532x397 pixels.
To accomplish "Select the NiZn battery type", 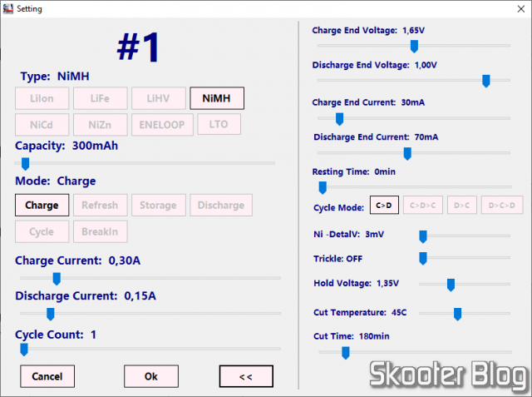I will coord(100,125).
